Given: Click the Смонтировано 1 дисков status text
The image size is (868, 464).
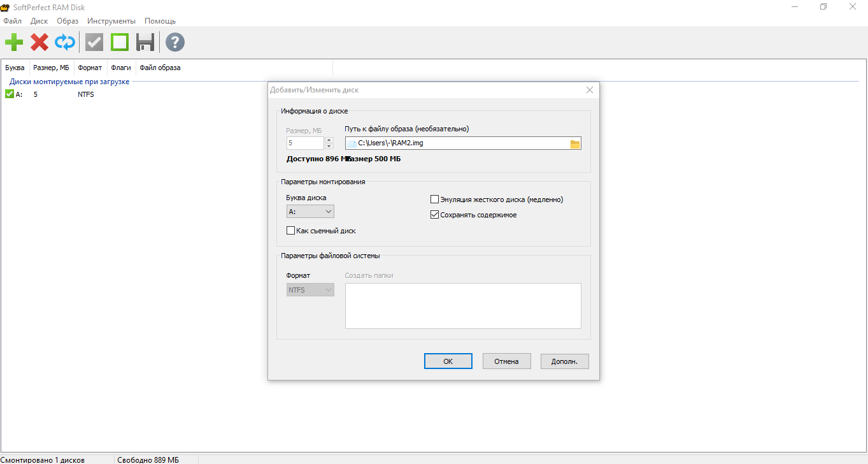Looking at the screenshot, I should coord(43,460).
